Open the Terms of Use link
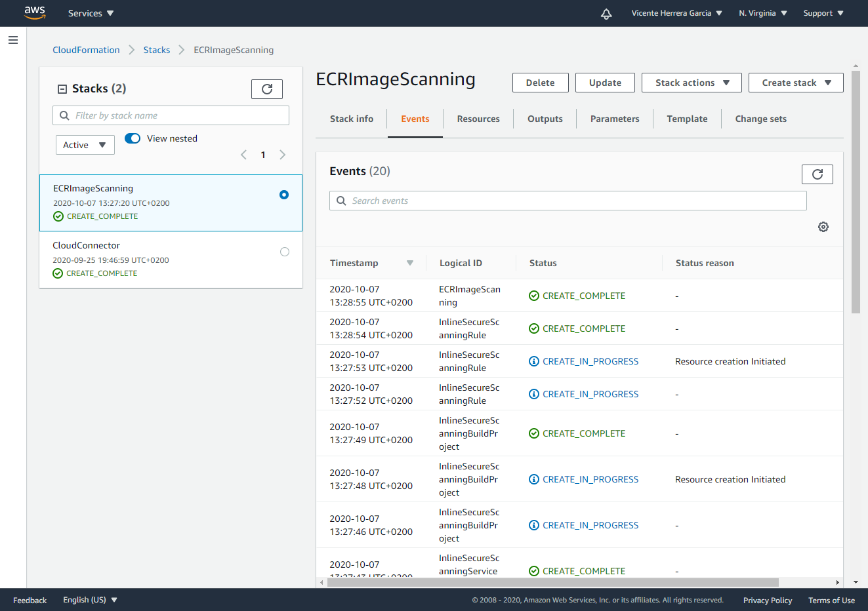The image size is (868, 611). (x=831, y=600)
